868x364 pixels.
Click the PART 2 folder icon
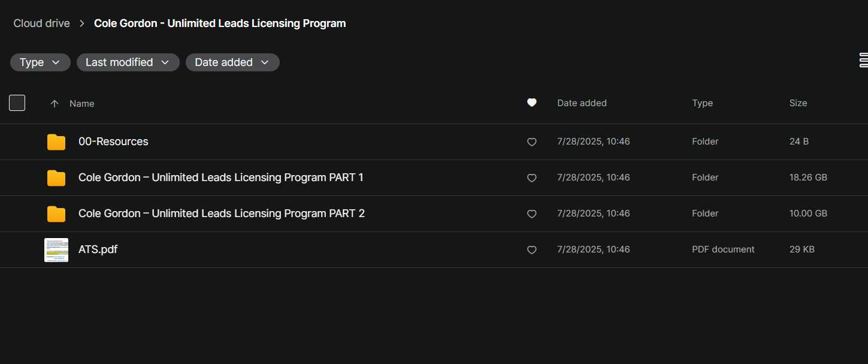point(56,214)
